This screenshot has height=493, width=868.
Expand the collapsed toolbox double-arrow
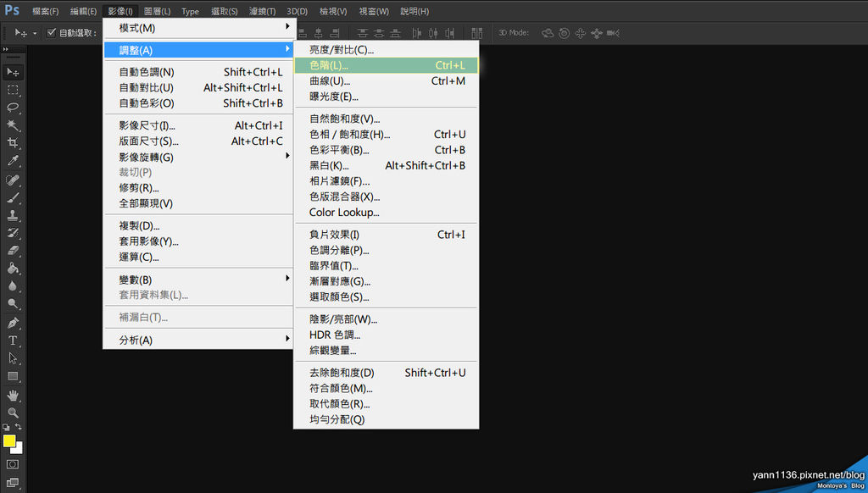coord(6,49)
